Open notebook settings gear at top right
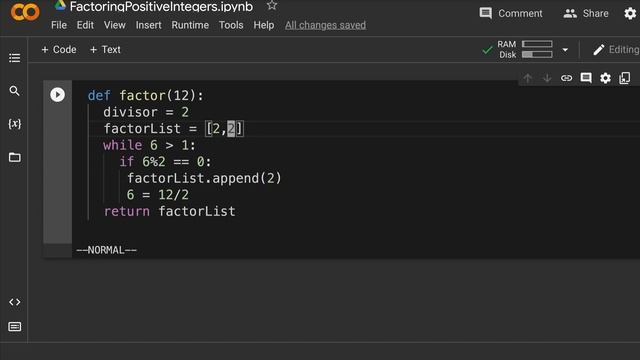Image resolution: width=640 pixels, height=360 pixels. click(630, 13)
